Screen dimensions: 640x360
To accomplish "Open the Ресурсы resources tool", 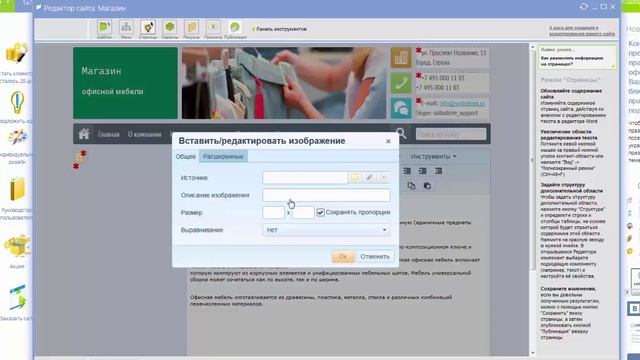I will pyautogui.click(x=191, y=29).
